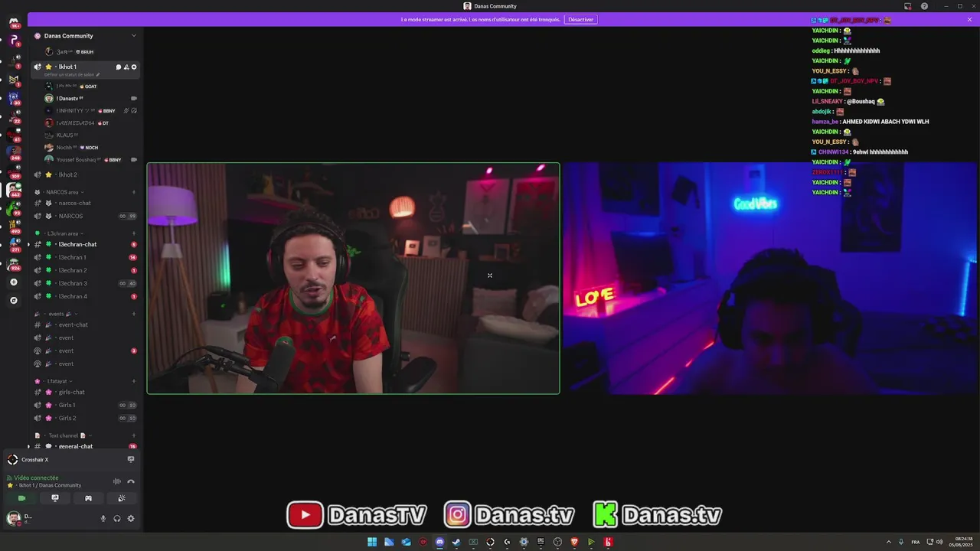This screenshot has width=980, height=551.
Task: Collapse L3chran area category
Action: [x=63, y=233]
